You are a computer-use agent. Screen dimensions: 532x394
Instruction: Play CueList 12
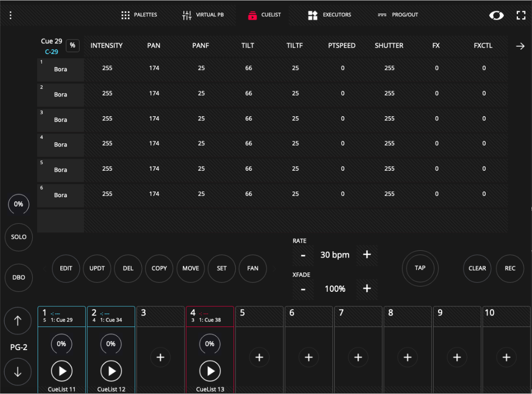click(x=111, y=371)
